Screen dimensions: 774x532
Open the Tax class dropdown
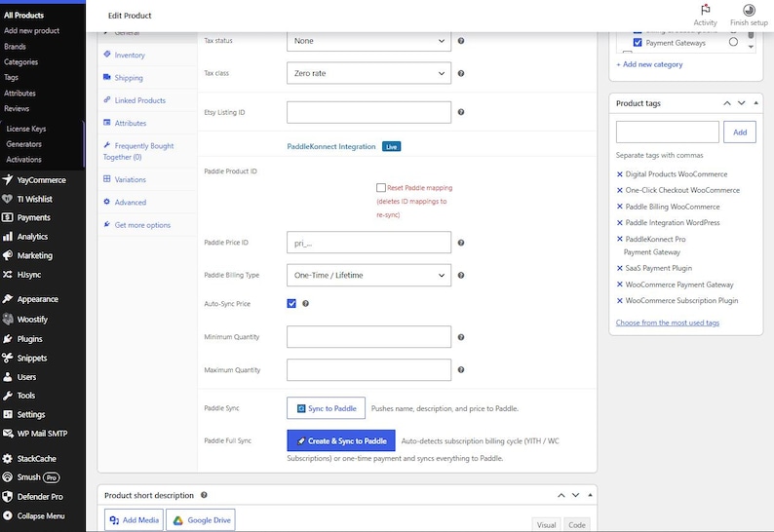[368, 73]
